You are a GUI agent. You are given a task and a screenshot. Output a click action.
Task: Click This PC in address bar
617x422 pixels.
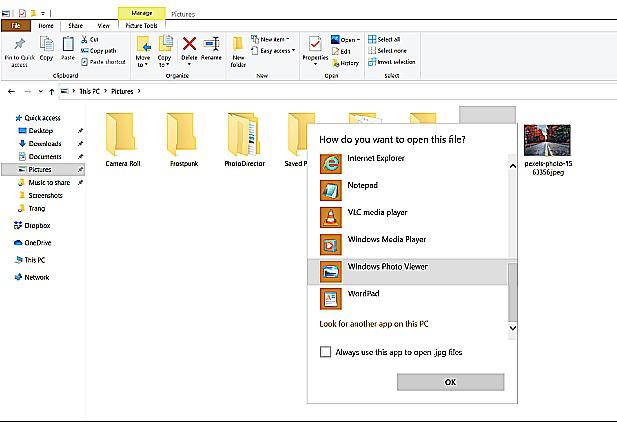[89, 91]
